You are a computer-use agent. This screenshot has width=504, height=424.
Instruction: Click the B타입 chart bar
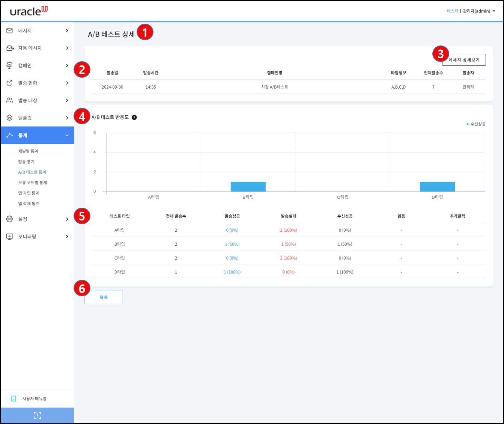[248, 187]
